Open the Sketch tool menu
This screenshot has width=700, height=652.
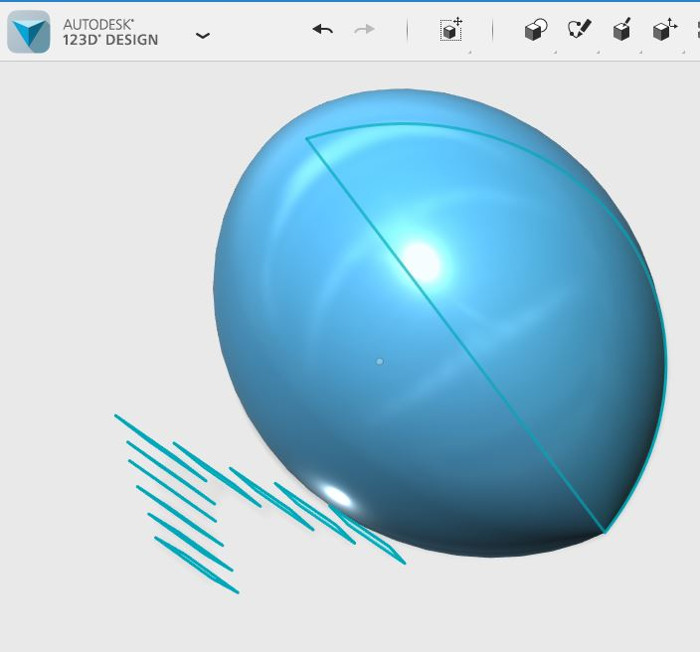coord(579,29)
